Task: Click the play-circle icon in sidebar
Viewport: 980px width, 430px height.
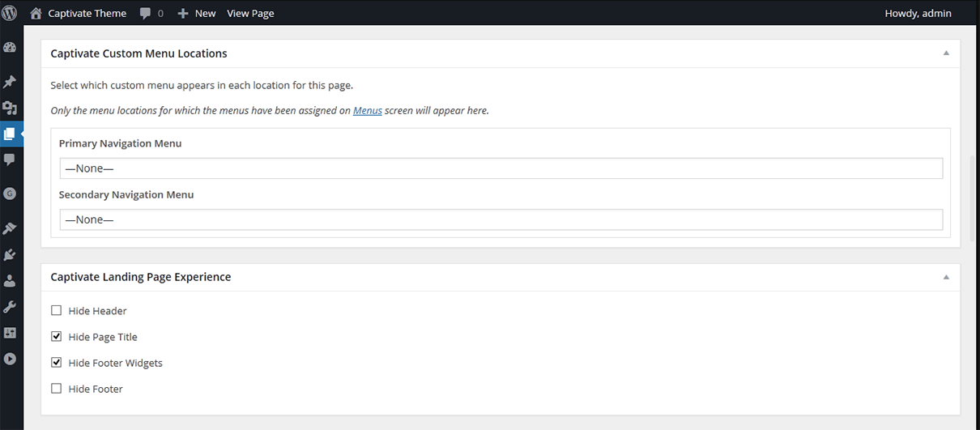Action: pyautogui.click(x=10, y=359)
